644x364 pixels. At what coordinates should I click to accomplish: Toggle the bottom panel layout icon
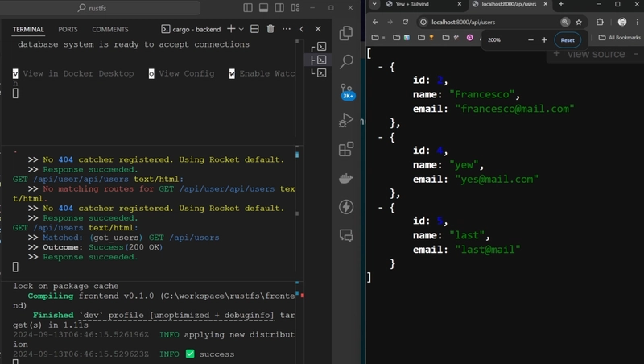[x=264, y=8]
